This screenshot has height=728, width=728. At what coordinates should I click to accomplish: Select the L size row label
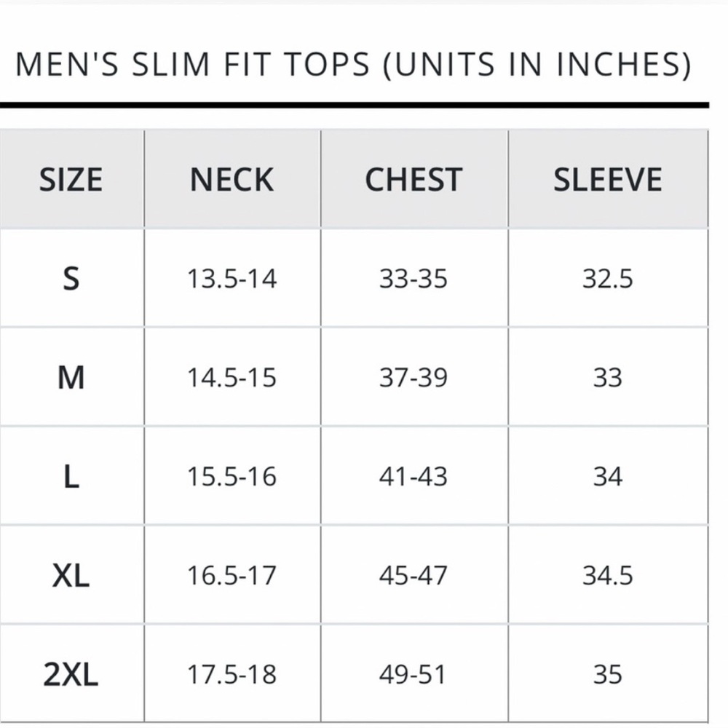(71, 477)
